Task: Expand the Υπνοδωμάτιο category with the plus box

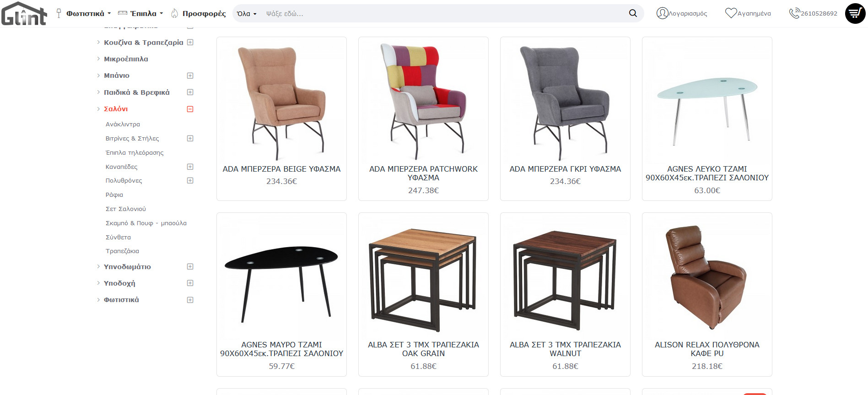Action: tap(190, 266)
